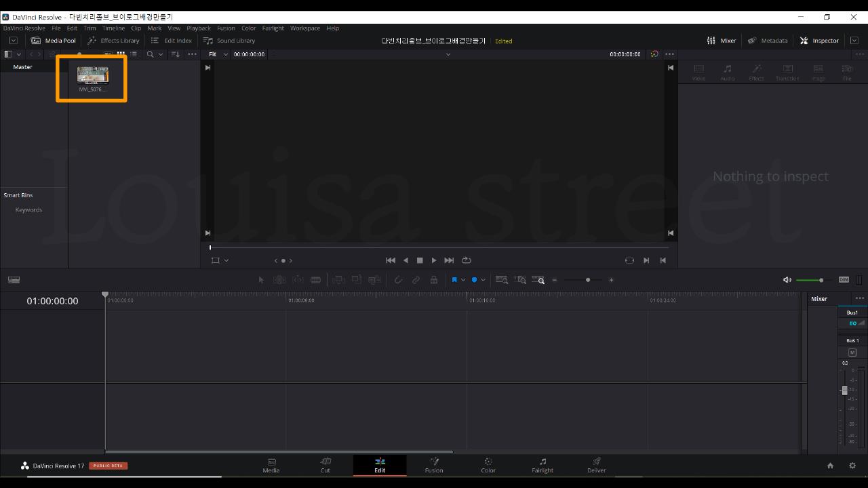
Task: Open the flag color dropdown
Action: pyautogui.click(x=463, y=280)
